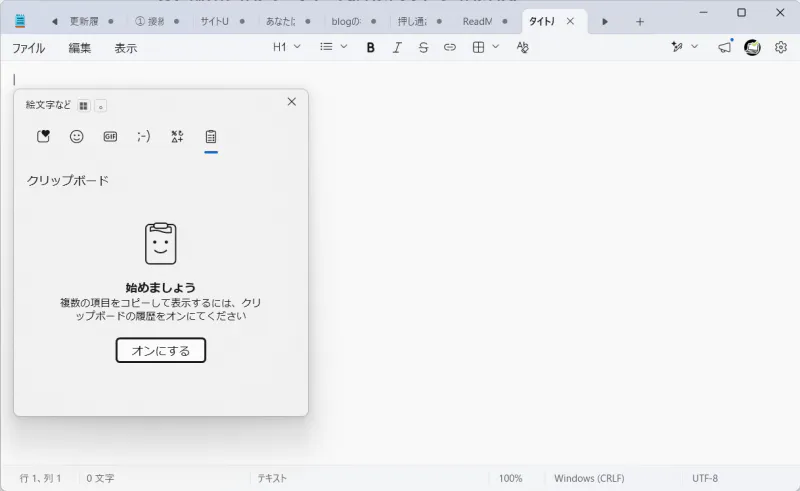Switch to the 押し通 tab
Viewport: 800px width, 491px height.
coord(419,21)
